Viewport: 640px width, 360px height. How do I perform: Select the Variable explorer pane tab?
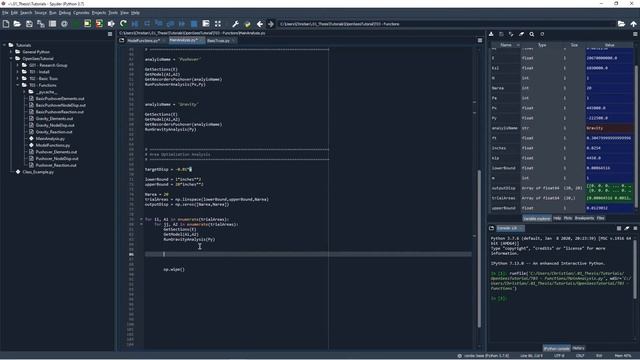(x=537, y=218)
